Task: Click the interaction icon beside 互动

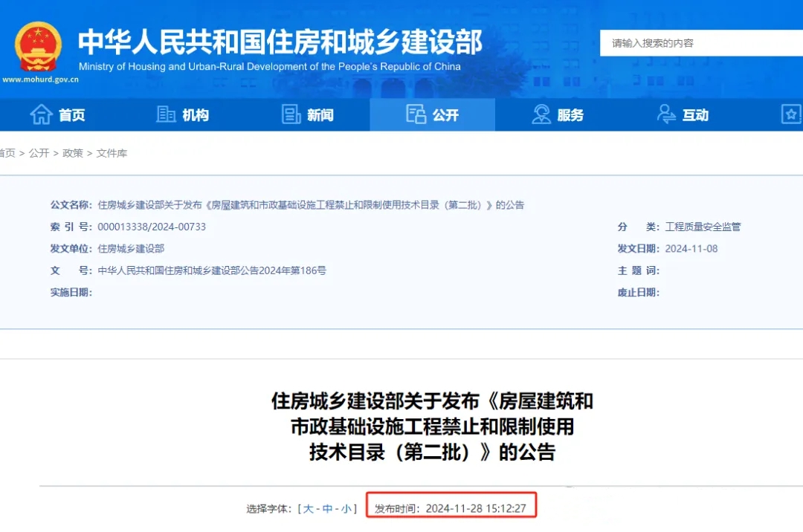Action: pyautogui.click(x=667, y=114)
